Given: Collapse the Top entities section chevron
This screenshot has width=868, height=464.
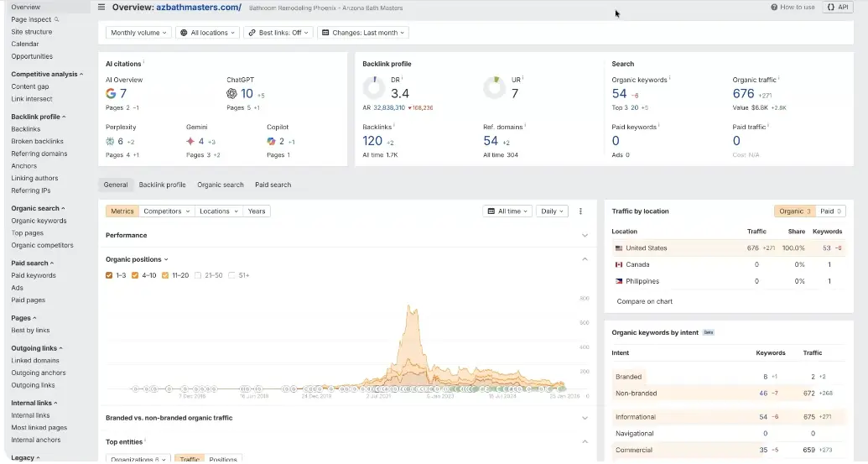Looking at the screenshot, I should pos(585,441).
